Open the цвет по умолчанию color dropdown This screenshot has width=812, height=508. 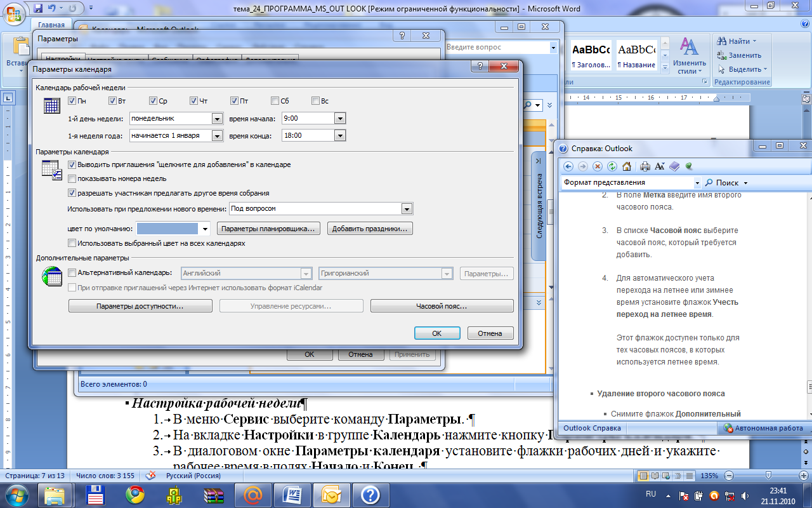(205, 229)
